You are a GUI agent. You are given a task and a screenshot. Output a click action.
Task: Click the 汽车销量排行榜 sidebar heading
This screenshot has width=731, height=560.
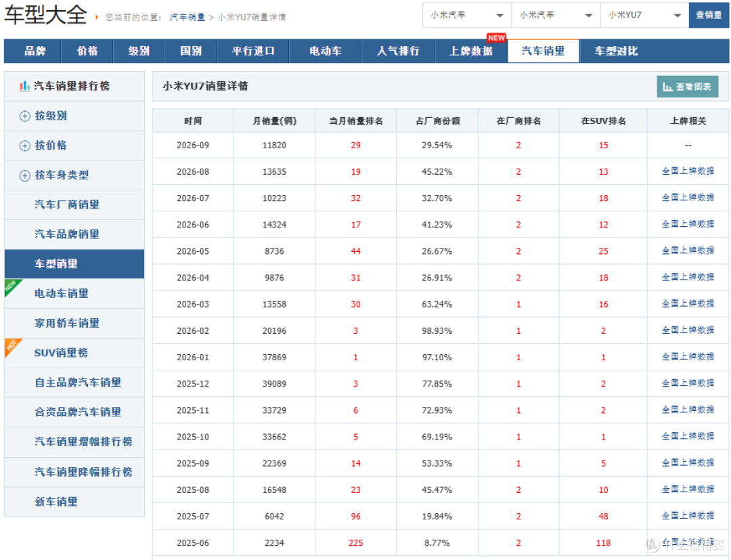72,86
